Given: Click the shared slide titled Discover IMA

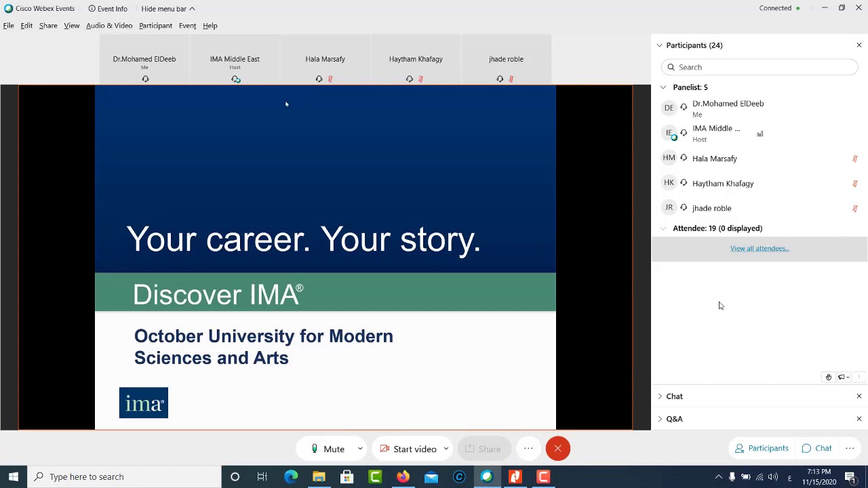Looking at the screenshot, I should [325, 258].
